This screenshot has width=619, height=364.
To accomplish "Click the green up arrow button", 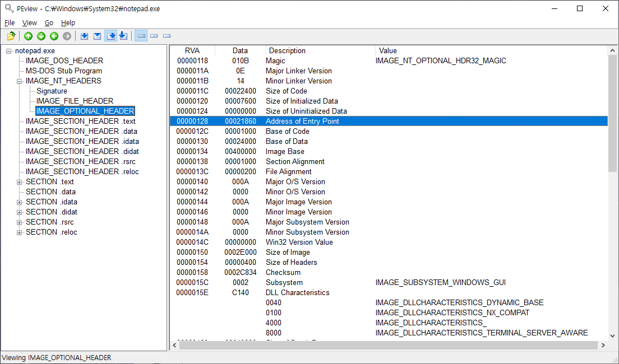I will click(28, 36).
